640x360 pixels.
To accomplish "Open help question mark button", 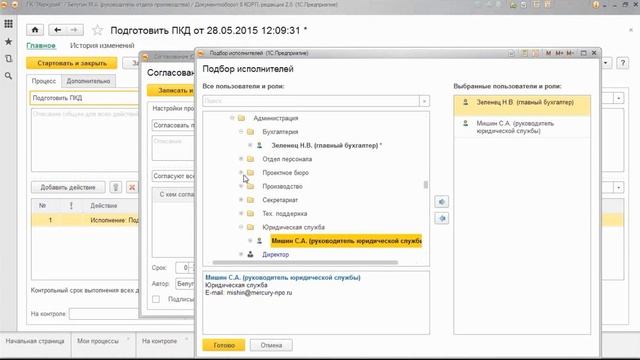I will (x=622, y=63).
